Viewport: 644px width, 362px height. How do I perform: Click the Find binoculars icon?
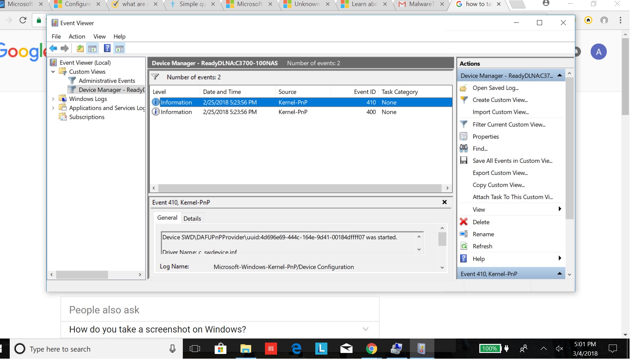[x=464, y=148]
